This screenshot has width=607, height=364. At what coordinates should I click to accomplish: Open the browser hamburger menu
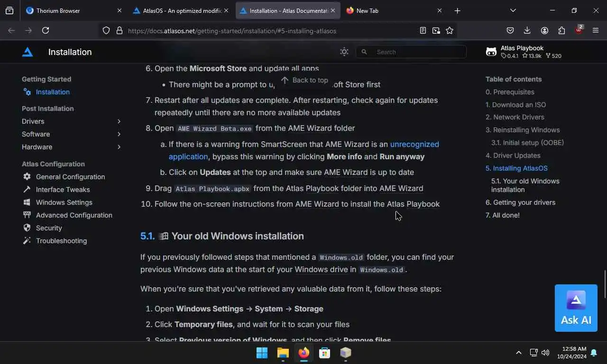[x=596, y=30]
